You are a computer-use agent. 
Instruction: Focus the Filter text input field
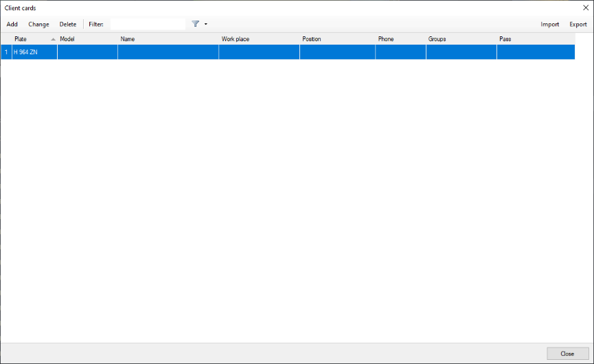point(148,24)
